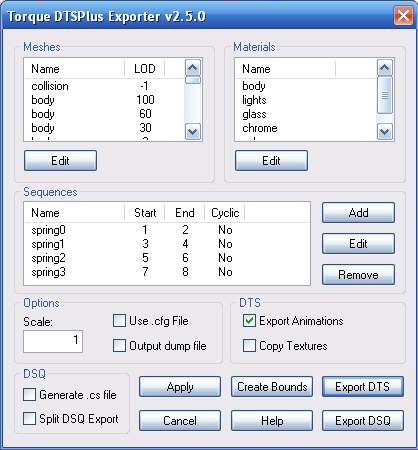Select the body mesh with LOD 100
Screen dimensions: 418x450
point(104,100)
